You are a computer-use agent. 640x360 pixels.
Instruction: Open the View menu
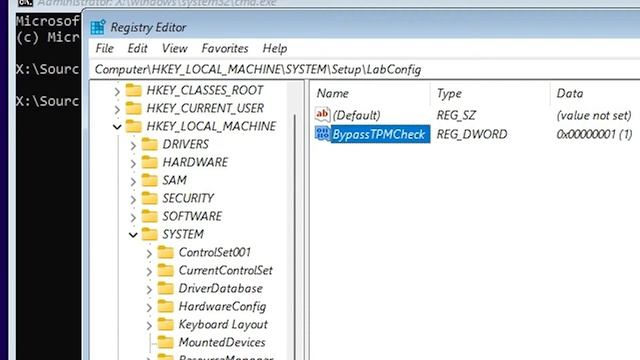175,49
